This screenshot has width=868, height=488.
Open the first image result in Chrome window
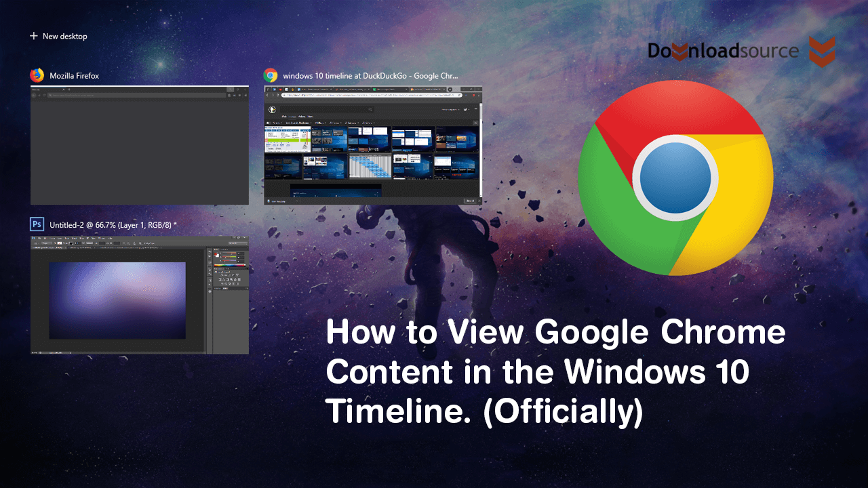pyautogui.click(x=287, y=139)
